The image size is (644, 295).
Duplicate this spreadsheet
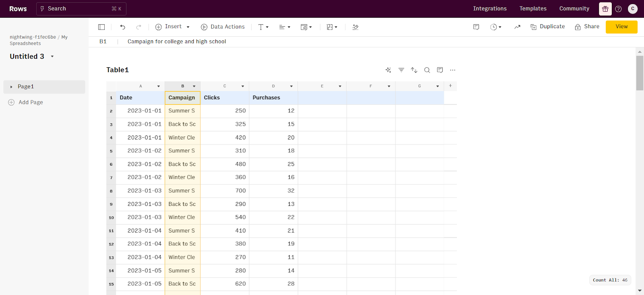[x=547, y=27]
